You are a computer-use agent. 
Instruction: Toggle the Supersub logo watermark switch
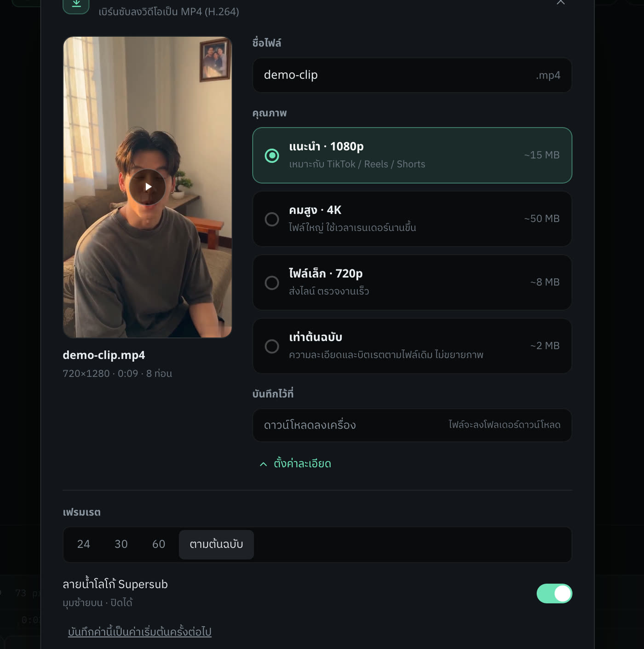point(554,593)
